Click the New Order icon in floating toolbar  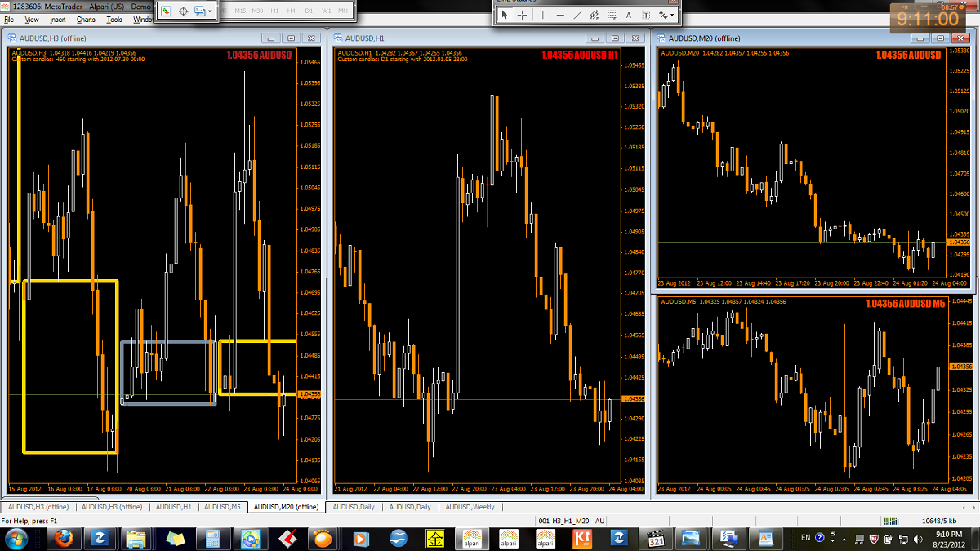click(166, 11)
